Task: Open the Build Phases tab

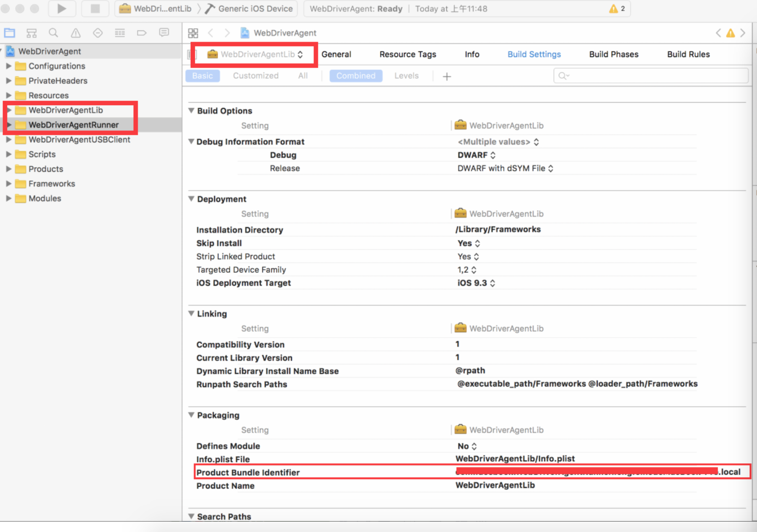Action: [614, 54]
